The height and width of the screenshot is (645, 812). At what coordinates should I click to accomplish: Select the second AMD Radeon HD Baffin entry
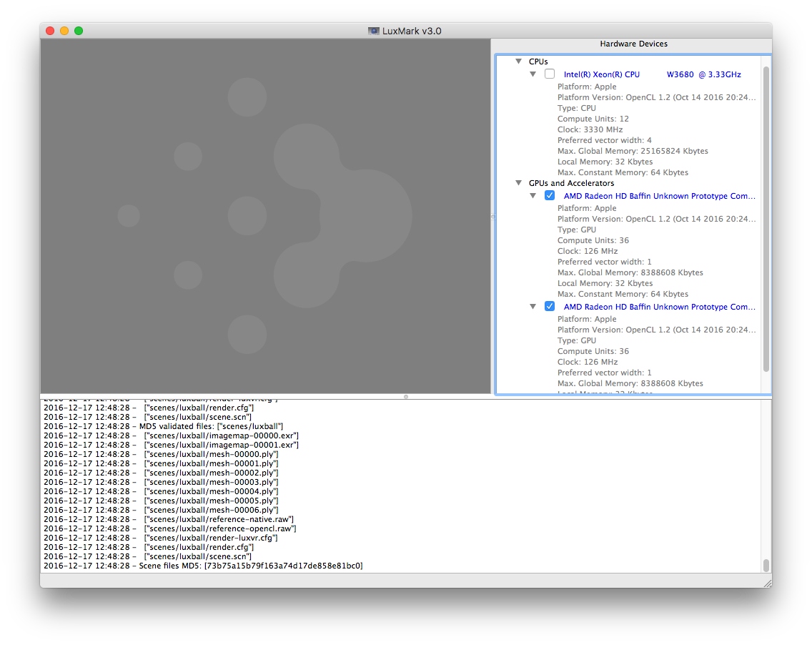click(x=659, y=307)
